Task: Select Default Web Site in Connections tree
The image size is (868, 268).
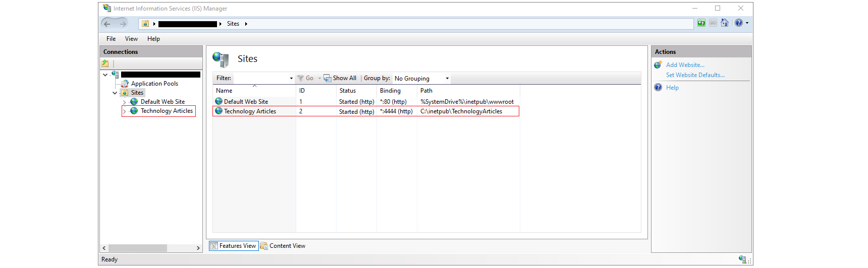Action: click(x=162, y=102)
